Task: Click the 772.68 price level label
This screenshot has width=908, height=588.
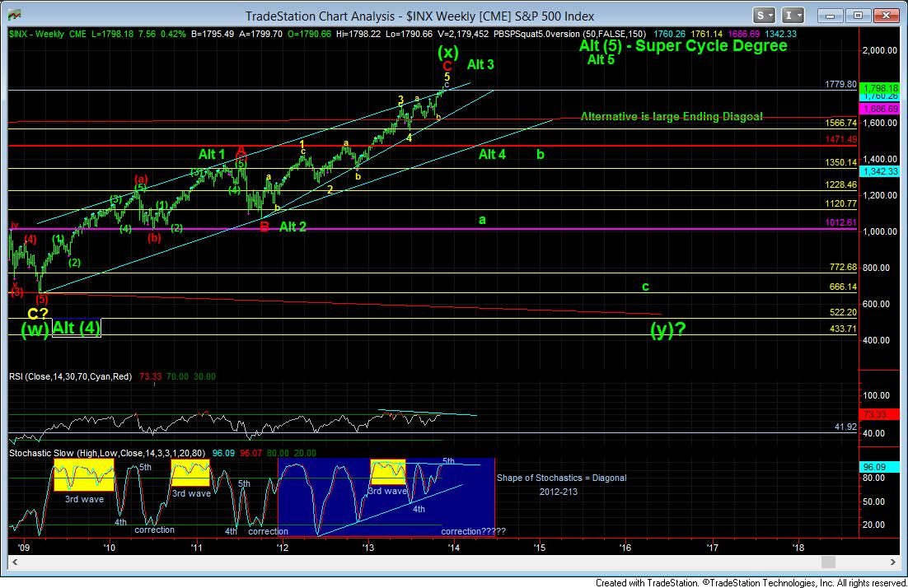Action: click(x=843, y=267)
